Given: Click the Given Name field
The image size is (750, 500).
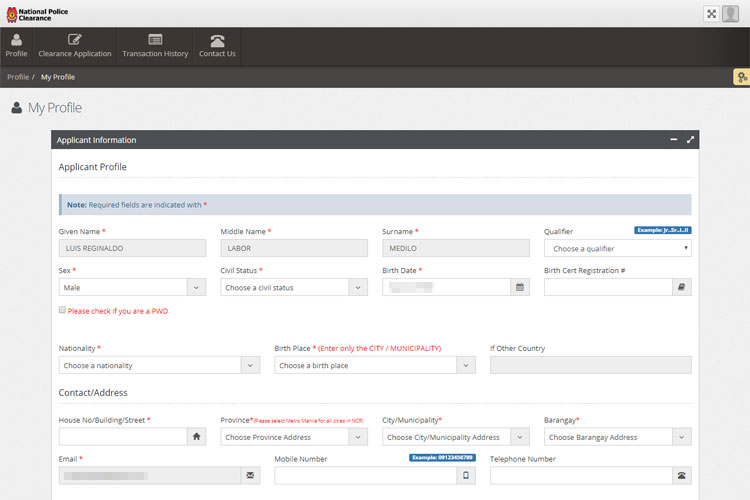Looking at the screenshot, I should coord(132,248).
